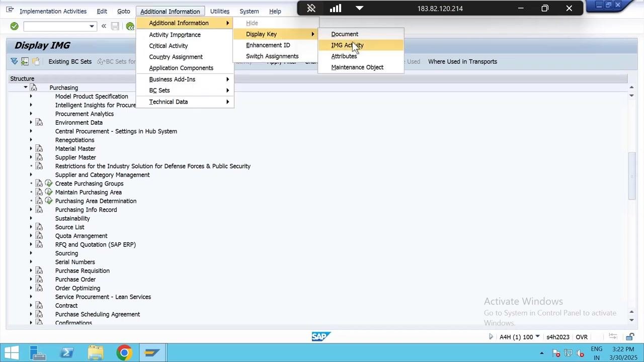
Task: Click the status bar lock icon
Action: coord(630,337)
